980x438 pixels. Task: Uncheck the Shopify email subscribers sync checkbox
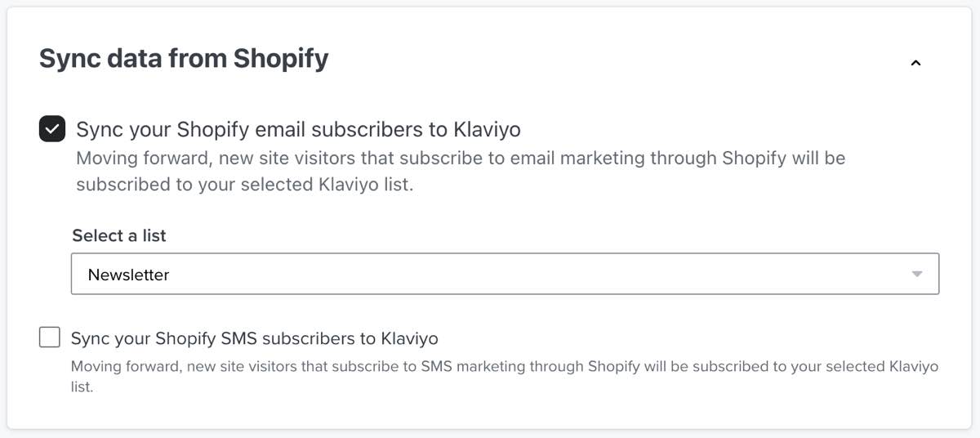52,129
